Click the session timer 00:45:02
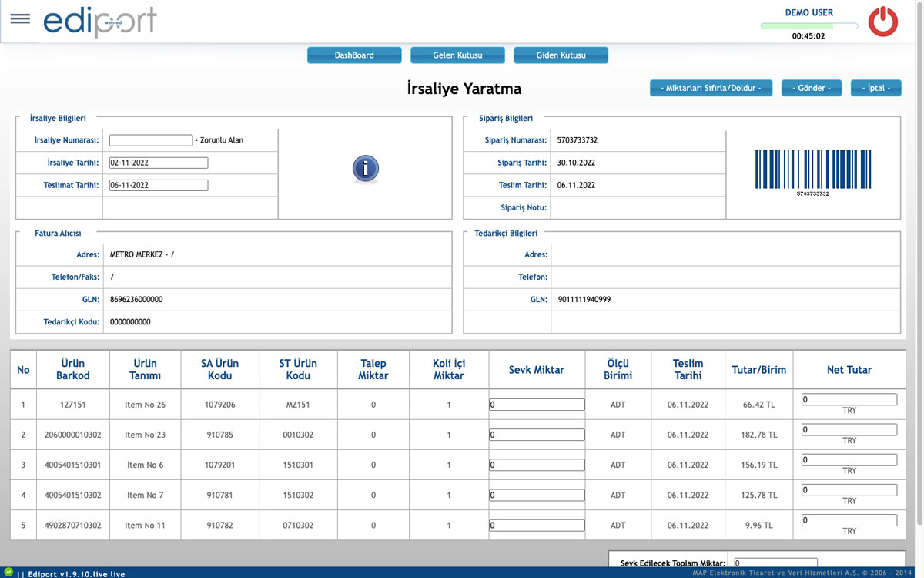This screenshot has height=578, width=924. (808, 36)
